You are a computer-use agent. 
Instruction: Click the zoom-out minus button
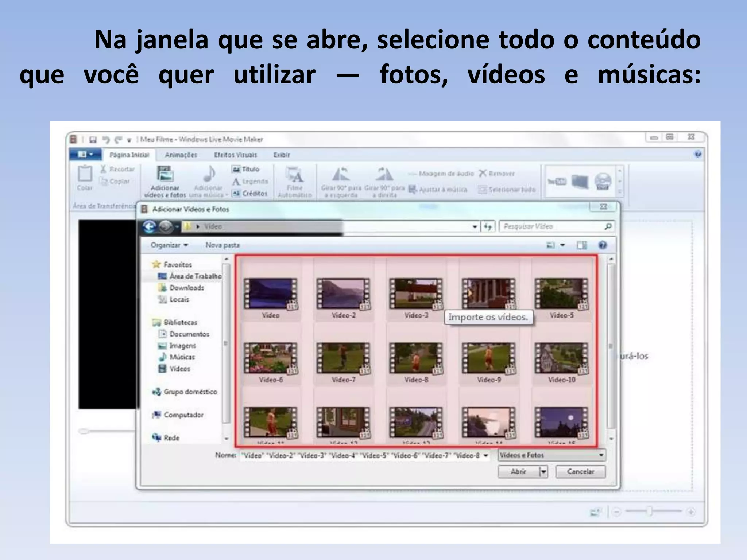pos(616,512)
